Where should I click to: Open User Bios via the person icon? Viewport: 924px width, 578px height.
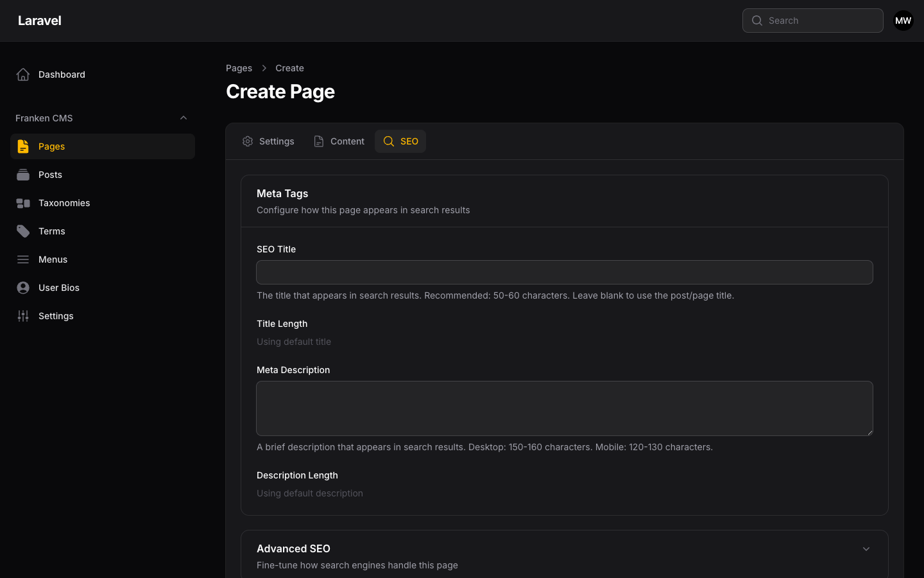point(23,287)
